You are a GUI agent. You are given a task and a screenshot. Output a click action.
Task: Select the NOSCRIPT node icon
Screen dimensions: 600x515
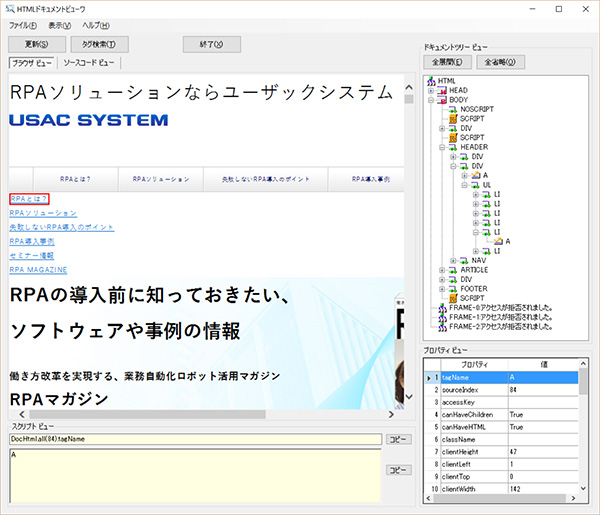click(x=453, y=109)
